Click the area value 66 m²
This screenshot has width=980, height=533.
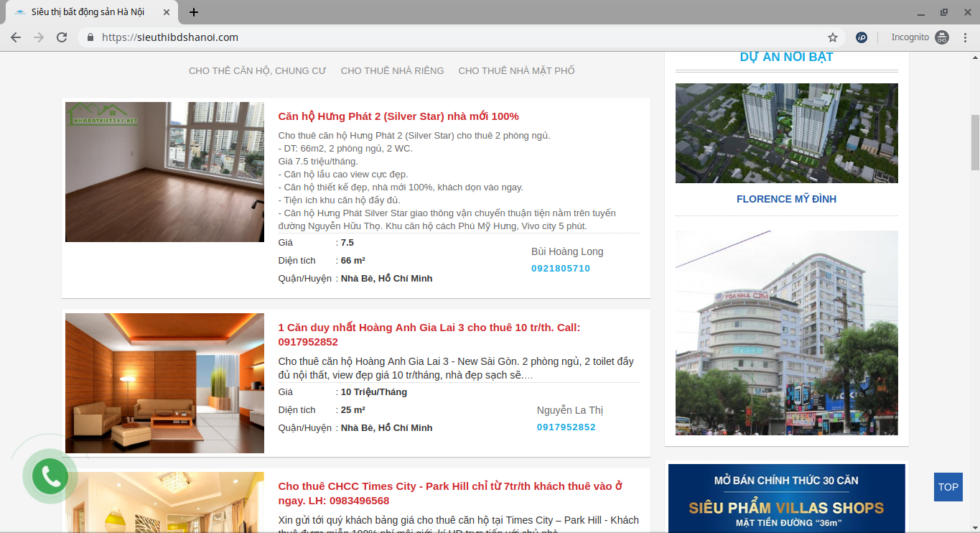(x=353, y=261)
